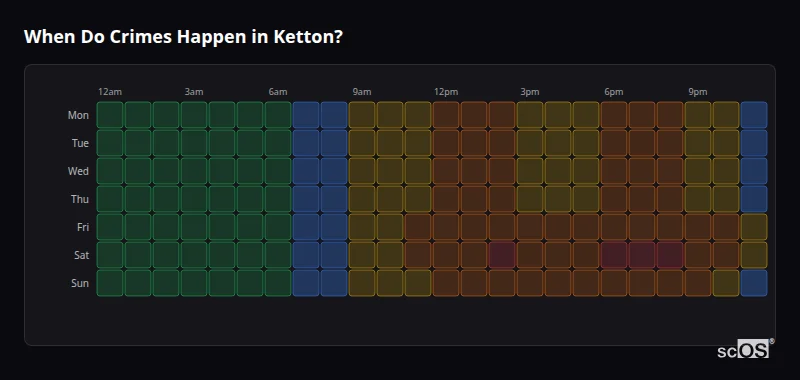800x380 pixels.
Task: Click the Sunday 3am green cell
Action: click(194, 283)
